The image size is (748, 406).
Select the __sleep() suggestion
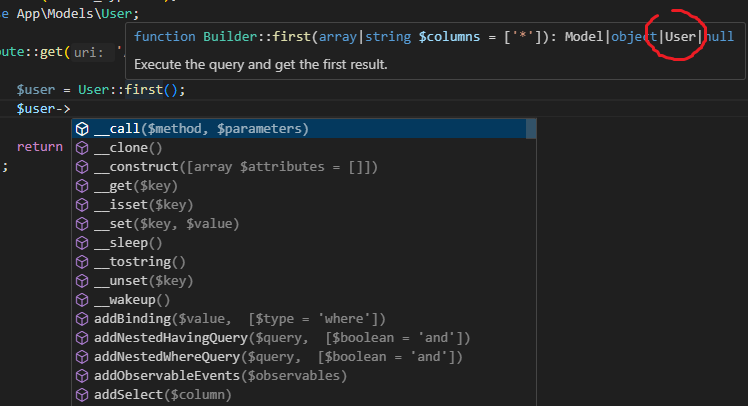pos(128,243)
